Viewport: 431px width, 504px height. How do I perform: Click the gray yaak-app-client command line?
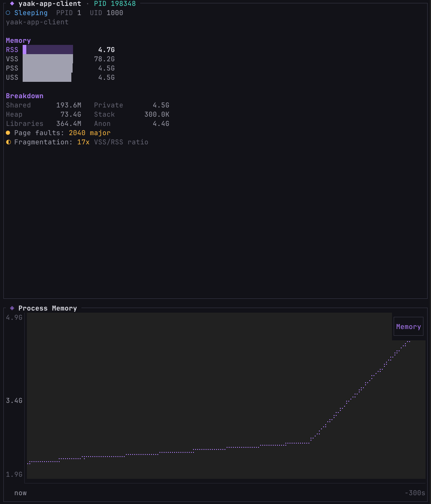point(37,22)
